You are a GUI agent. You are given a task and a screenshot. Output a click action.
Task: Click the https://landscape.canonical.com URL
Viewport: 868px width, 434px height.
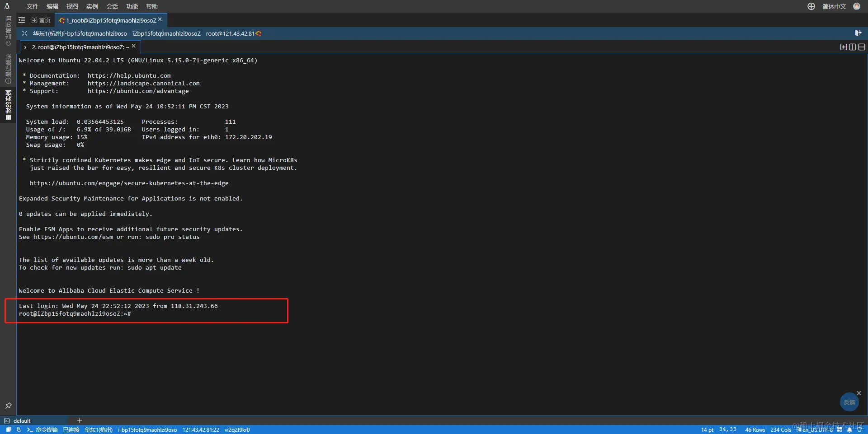click(144, 84)
